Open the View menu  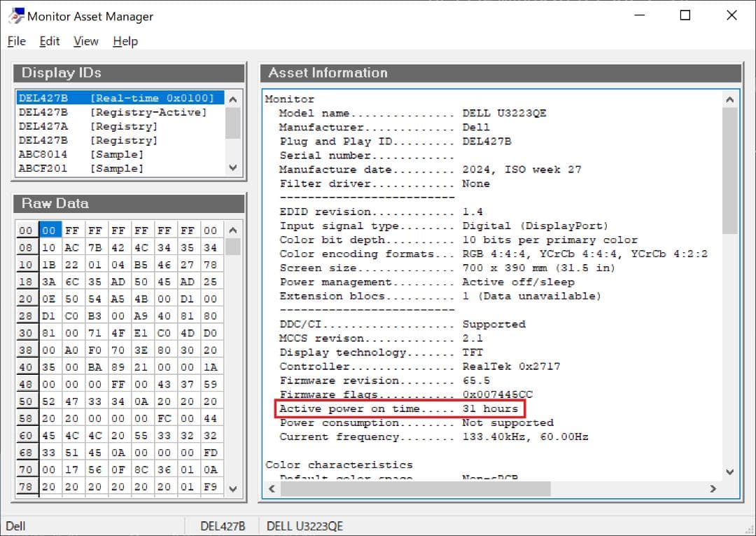point(86,41)
